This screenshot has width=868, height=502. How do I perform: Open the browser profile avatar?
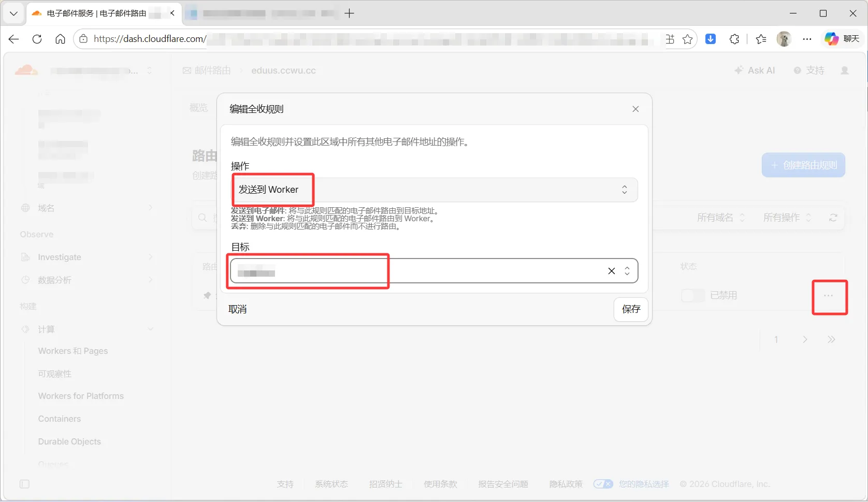[784, 39]
